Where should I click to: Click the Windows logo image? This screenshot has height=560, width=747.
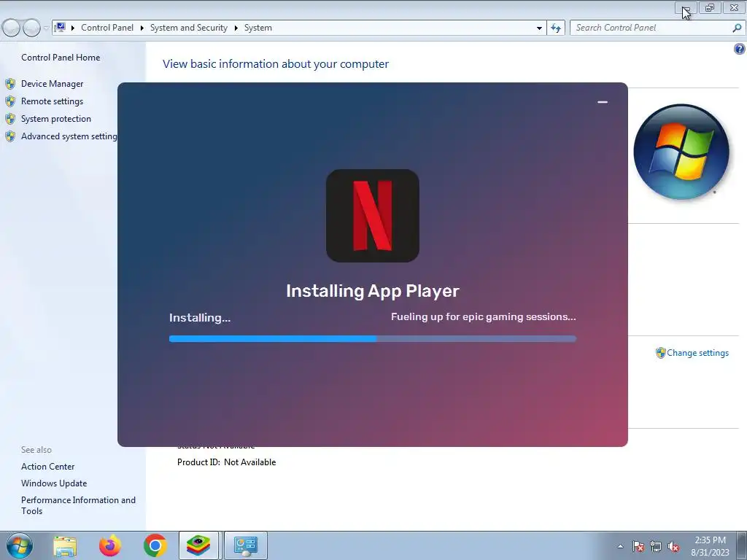(681, 152)
